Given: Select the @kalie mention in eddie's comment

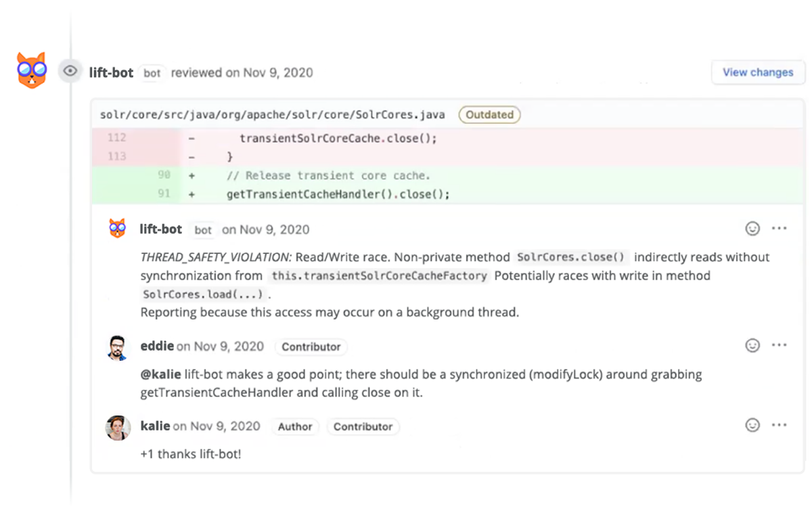Looking at the screenshot, I should pyautogui.click(x=160, y=374).
